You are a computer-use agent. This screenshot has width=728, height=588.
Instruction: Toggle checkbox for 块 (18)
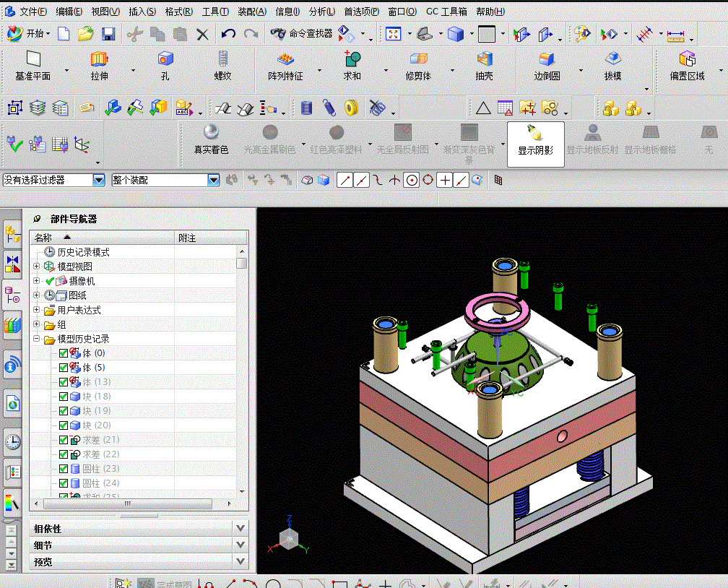pyautogui.click(x=64, y=397)
